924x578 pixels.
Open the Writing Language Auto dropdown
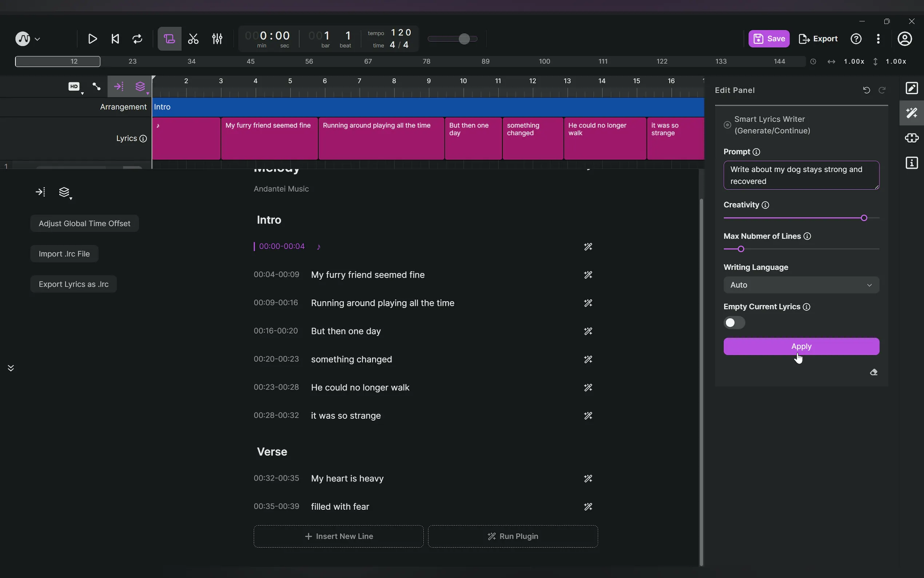(801, 285)
